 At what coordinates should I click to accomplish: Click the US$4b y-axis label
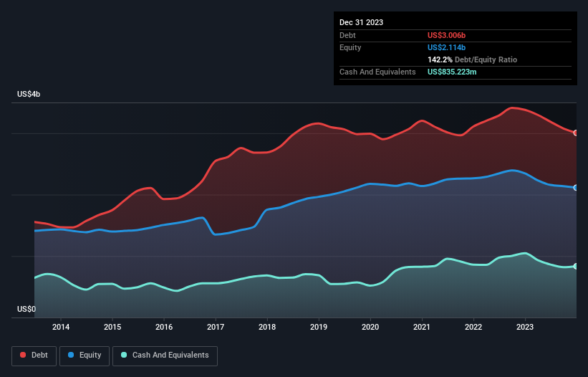point(29,94)
